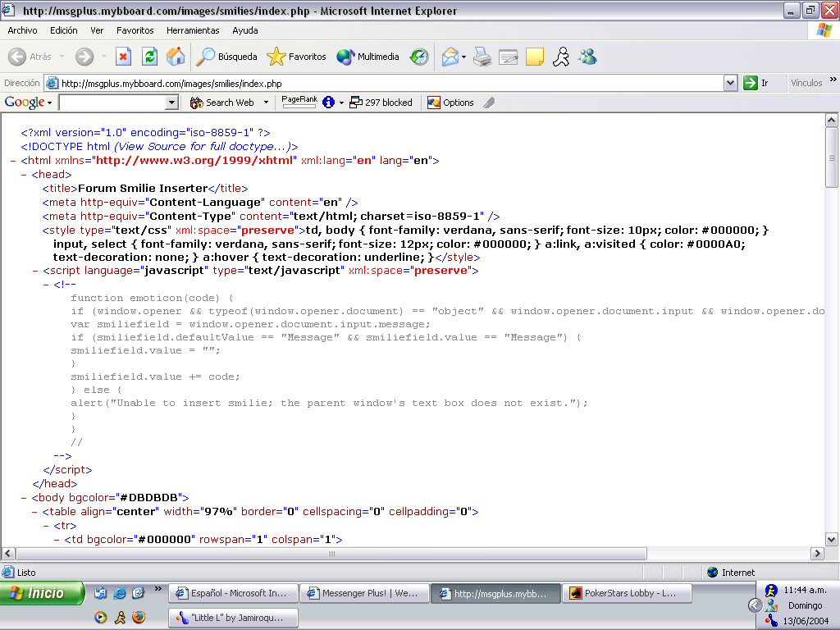This screenshot has width=840, height=630.
Task: Open the History clock icon
Action: point(419,57)
